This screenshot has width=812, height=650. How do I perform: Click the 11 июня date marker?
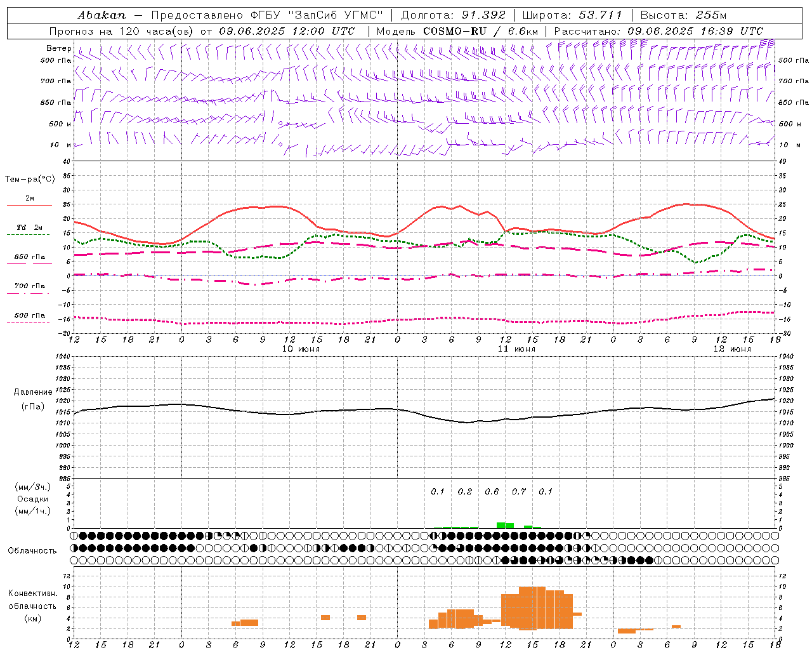pos(516,349)
